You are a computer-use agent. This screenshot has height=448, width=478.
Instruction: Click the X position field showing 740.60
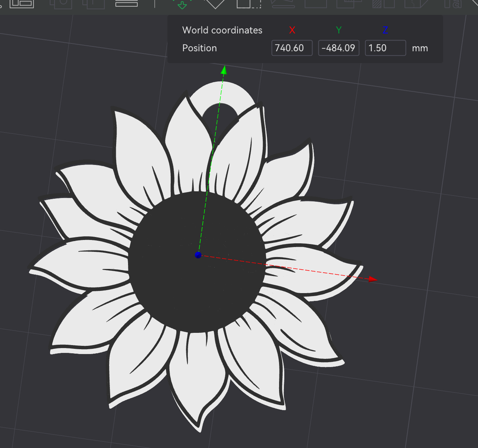pyautogui.click(x=292, y=48)
